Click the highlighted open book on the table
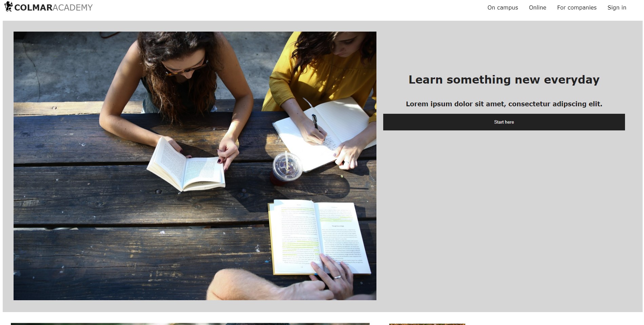Screen dimensions: 644x325 coord(319,237)
